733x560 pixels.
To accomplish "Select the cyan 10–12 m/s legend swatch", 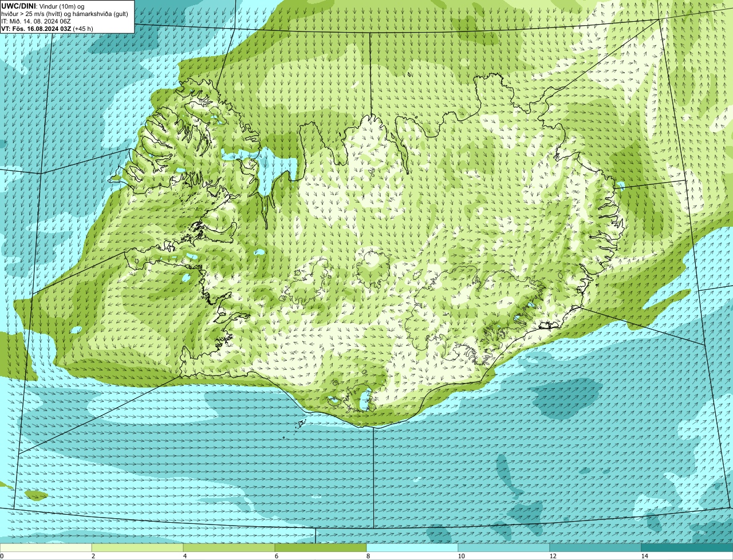I will coord(504,547).
